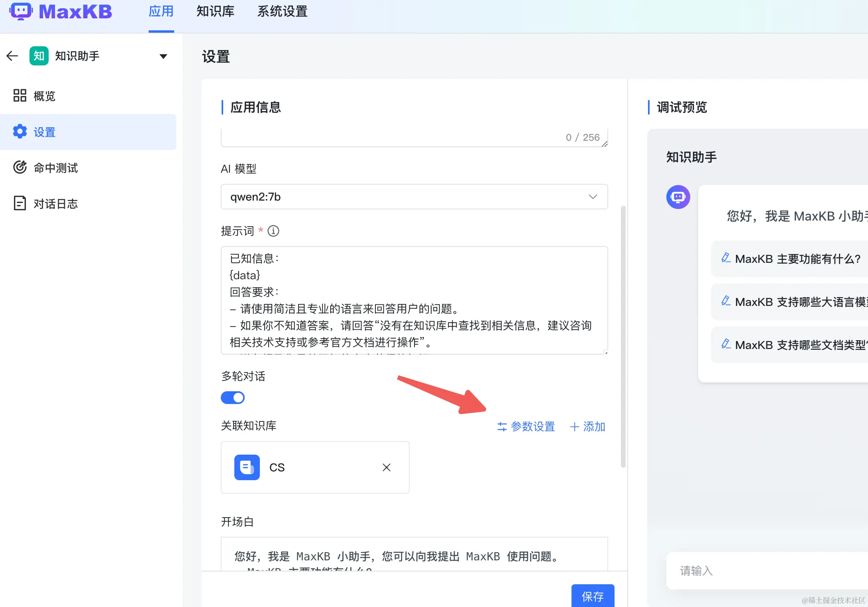Click the green 知 application icon
868x607 pixels.
click(39, 56)
